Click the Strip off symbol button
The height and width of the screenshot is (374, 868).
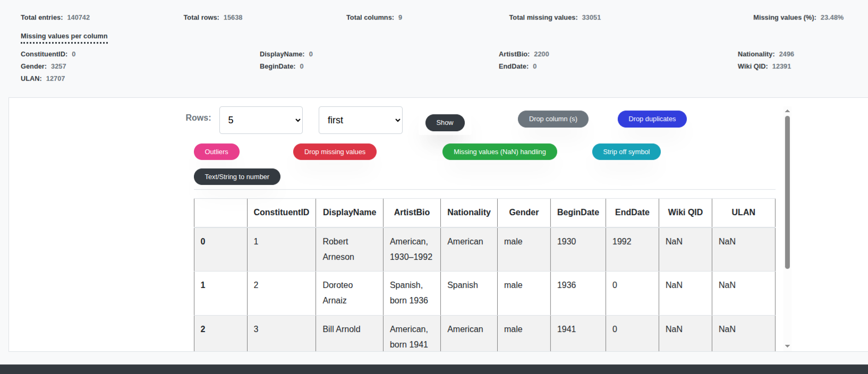[x=626, y=152]
